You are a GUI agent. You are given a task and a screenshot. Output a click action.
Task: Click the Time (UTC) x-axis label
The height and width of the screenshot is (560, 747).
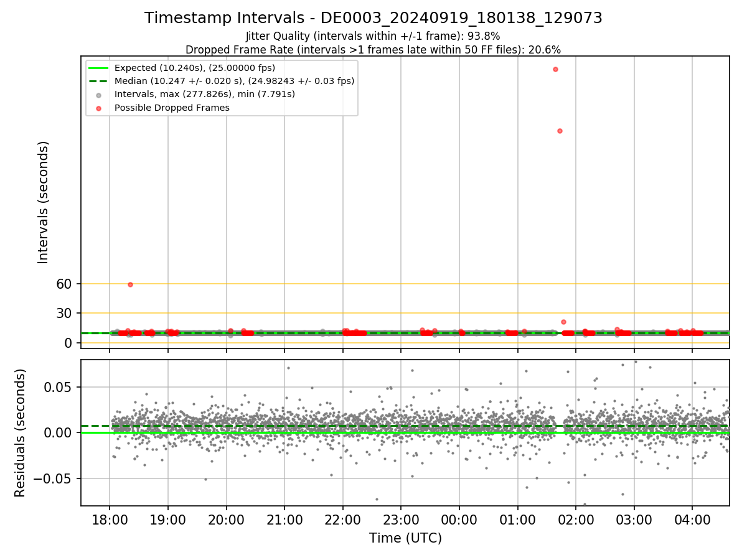tap(405, 538)
